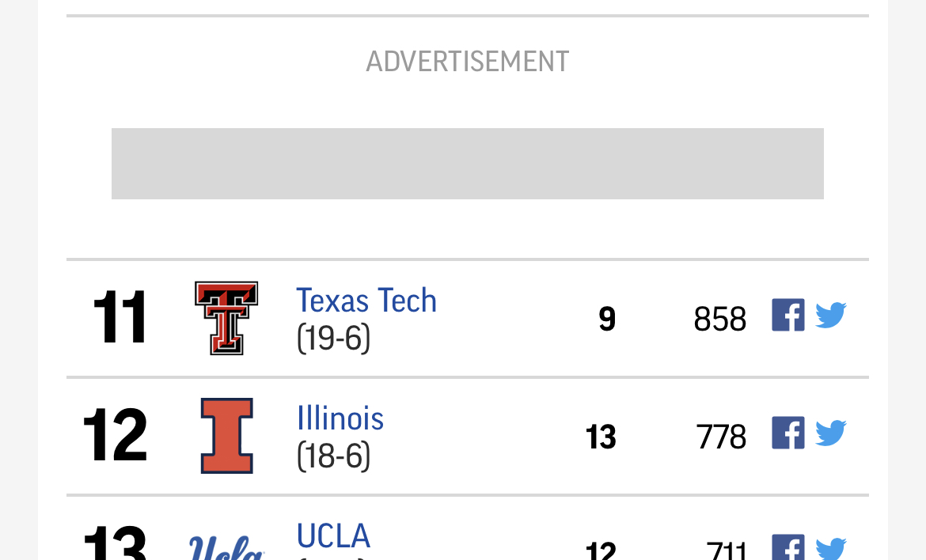Click Illinois' 778 points value
This screenshot has height=560, width=926.
tap(721, 437)
